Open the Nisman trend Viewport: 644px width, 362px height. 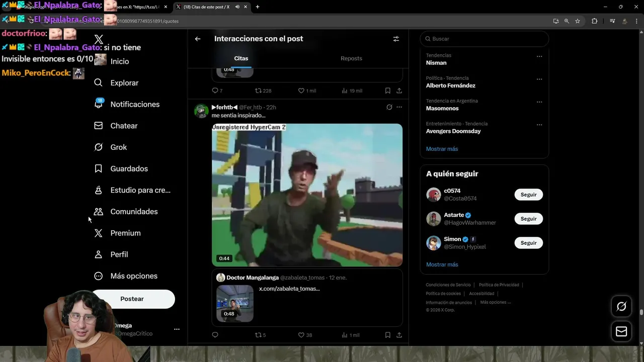click(436, 63)
